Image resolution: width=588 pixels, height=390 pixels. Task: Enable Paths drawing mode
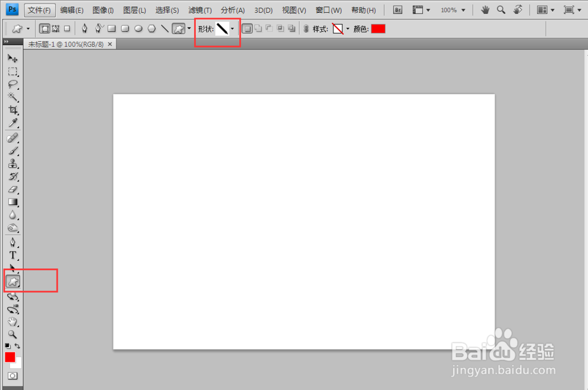pos(56,28)
